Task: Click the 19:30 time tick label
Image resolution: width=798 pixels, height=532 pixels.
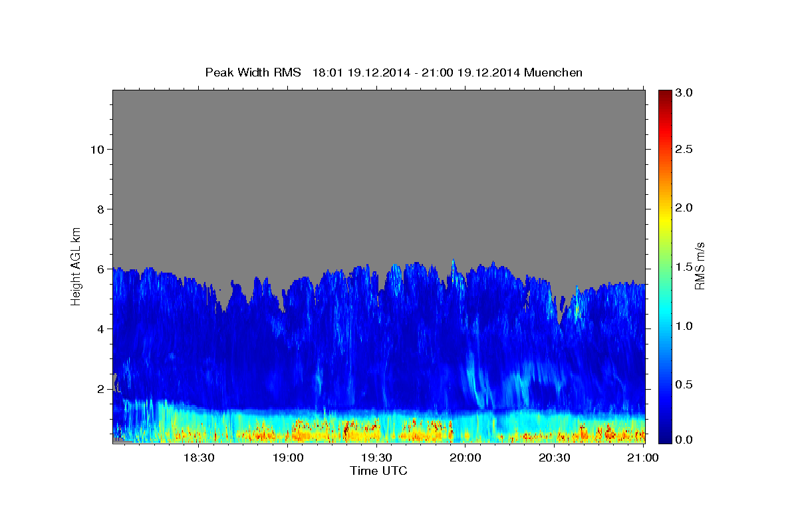Action: pos(376,458)
